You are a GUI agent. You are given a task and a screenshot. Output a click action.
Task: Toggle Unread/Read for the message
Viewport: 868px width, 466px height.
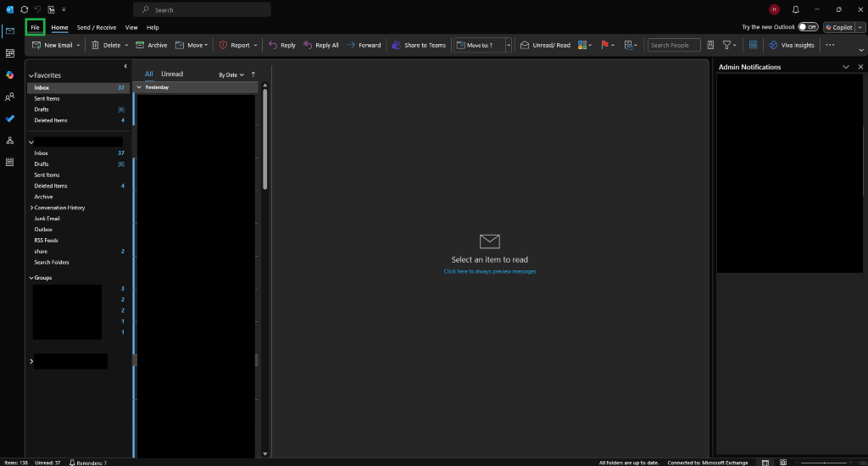pyautogui.click(x=545, y=46)
